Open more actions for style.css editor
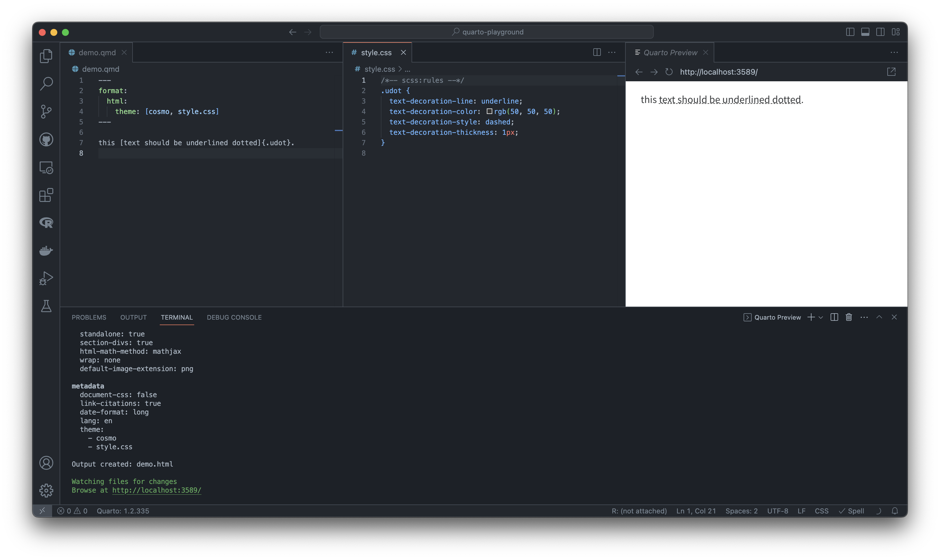This screenshot has width=940, height=560. point(612,52)
